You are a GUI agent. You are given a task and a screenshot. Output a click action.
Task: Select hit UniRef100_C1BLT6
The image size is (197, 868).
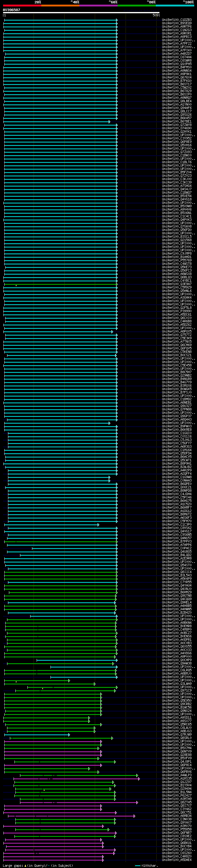[176, 162]
